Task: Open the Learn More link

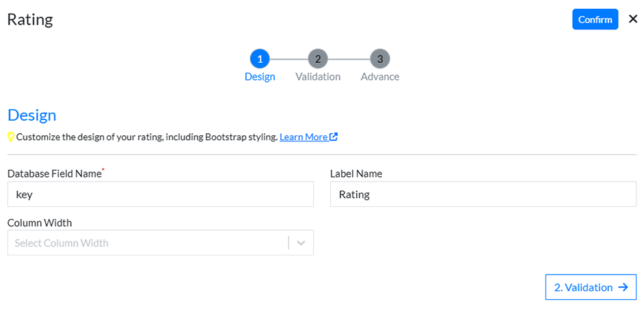Action: [304, 137]
